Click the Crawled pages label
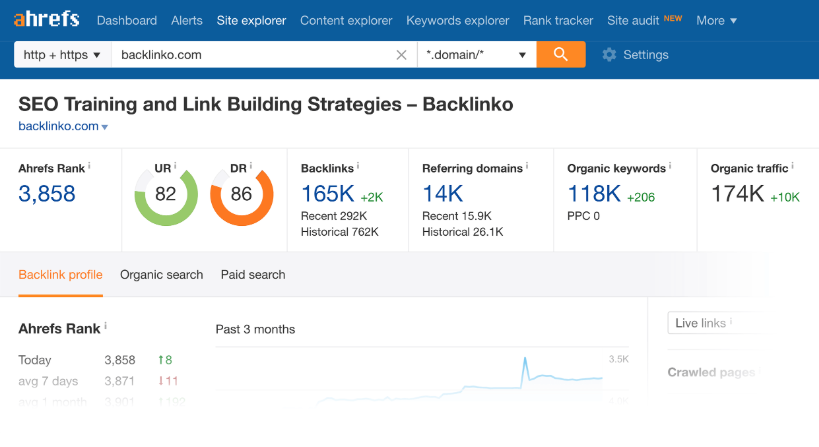Viewport: 819px width, 447px height. coord(711,372)
